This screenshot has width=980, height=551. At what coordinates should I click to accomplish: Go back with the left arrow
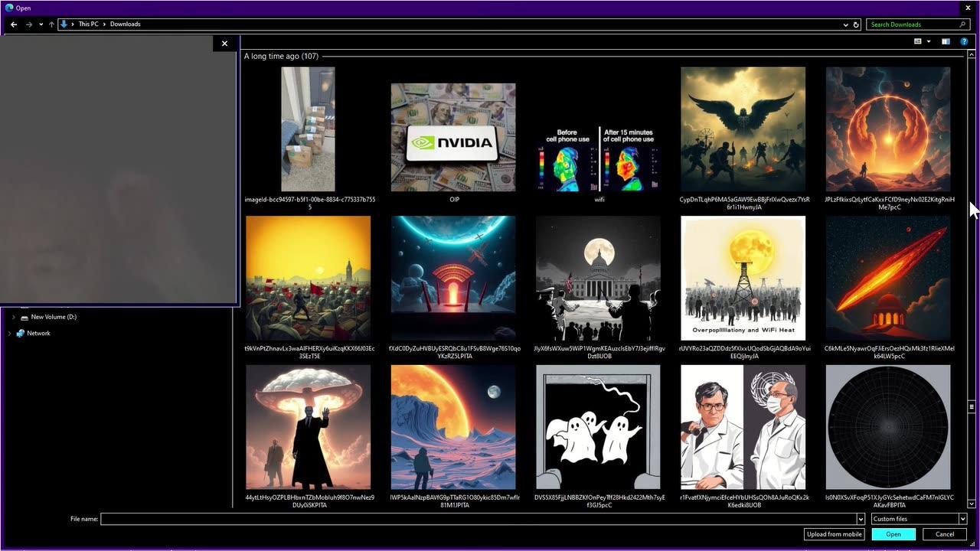14,24
